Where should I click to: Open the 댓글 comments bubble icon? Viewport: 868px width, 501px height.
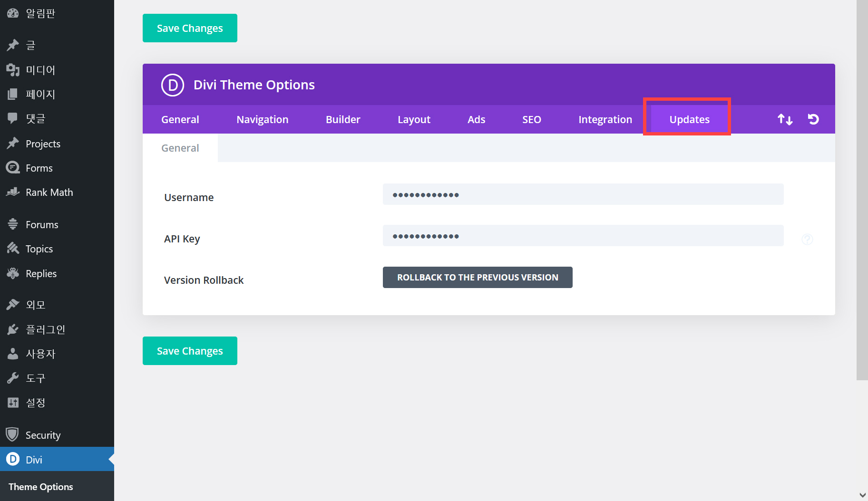pos(13,118)
